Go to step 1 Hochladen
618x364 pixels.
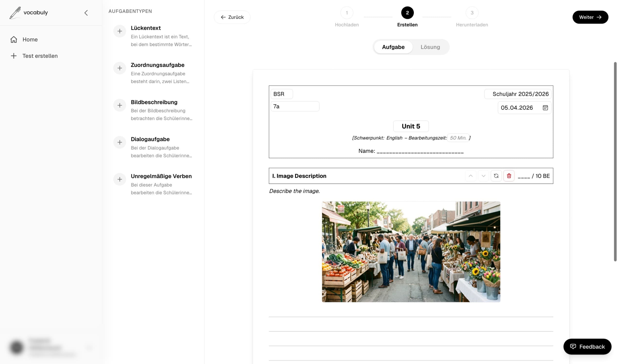[347, 13]
